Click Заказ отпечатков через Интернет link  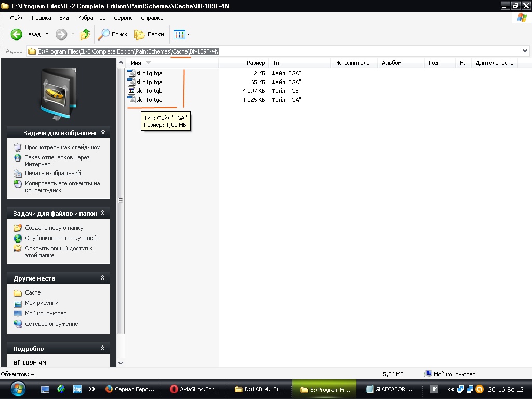[x=57, y=161]
